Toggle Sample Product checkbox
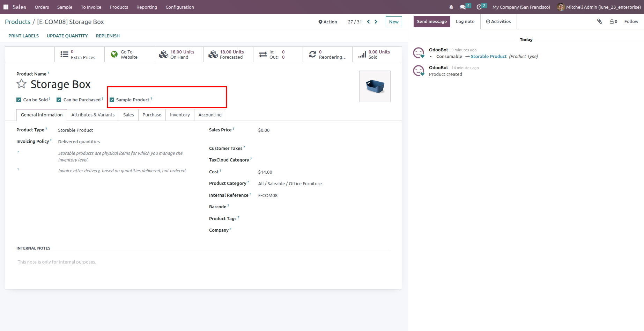 pos(112,100)
